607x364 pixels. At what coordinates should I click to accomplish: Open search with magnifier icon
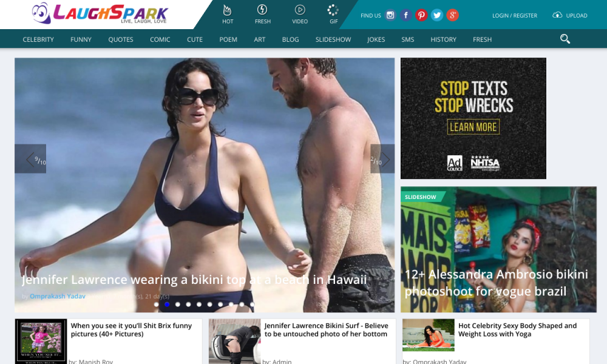pos(565,39)
